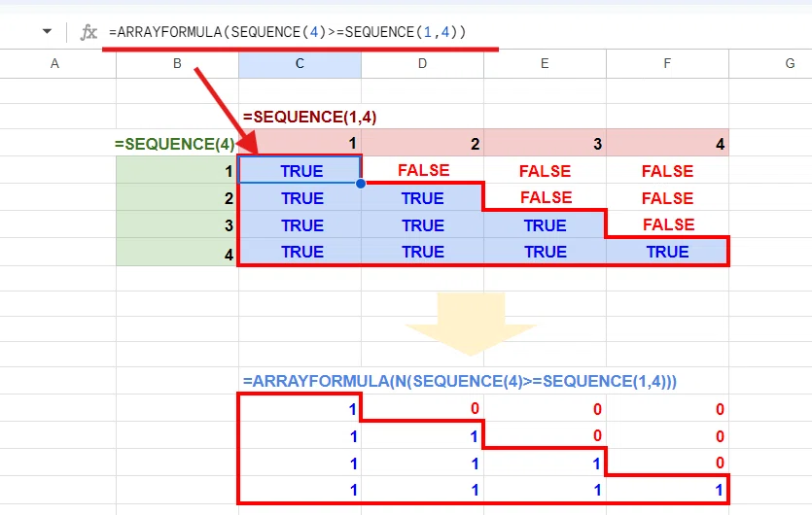Image resolution: width=812 pixels, height=515 pixels.
Task: Select the active TRUE cell in column C, green row 1
Action: [300, 170]
